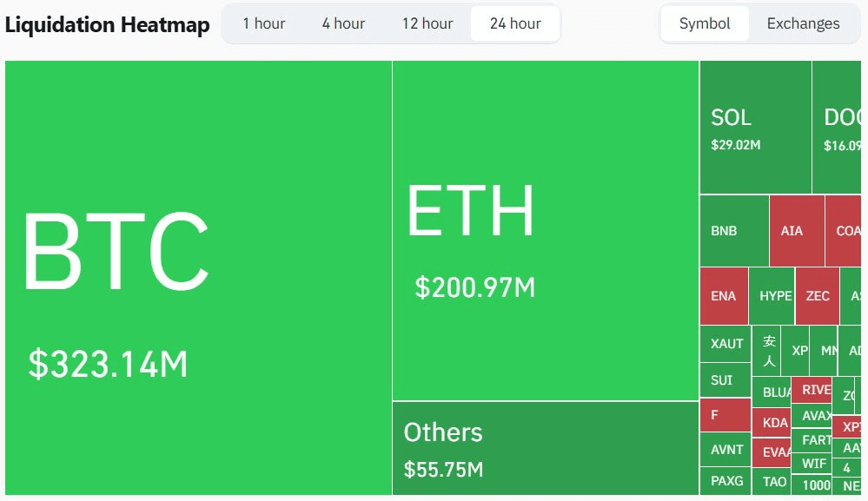Viewport: 868px width, 501px height.
Task: Click the Others $55.75M tile
Action: 545,448
